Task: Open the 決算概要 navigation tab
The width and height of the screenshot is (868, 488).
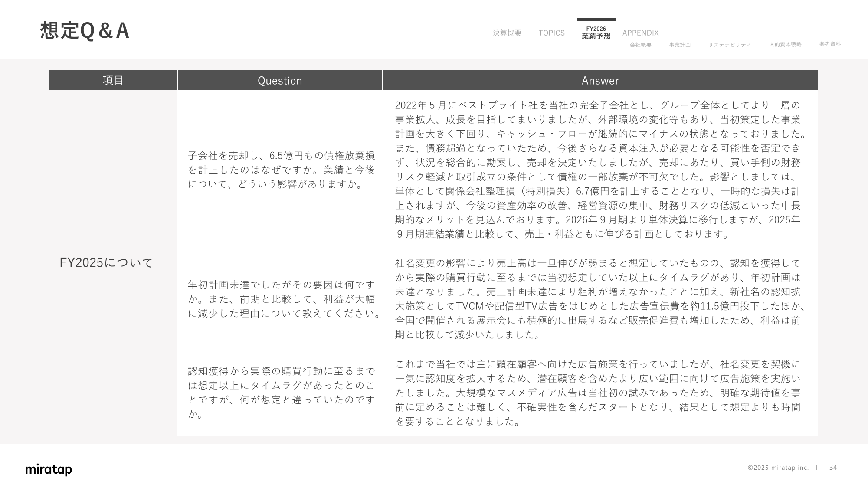Action: click(x=507, y=33)
